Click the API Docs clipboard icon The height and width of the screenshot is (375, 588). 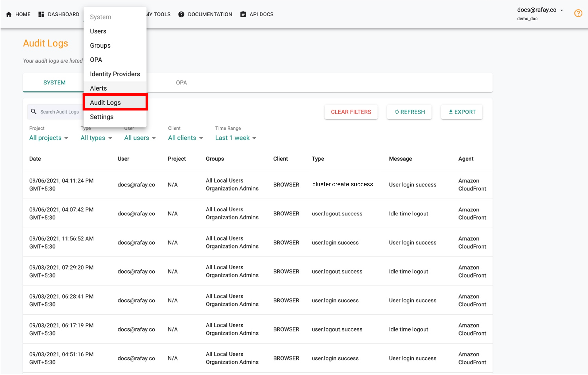coord(243,14)
